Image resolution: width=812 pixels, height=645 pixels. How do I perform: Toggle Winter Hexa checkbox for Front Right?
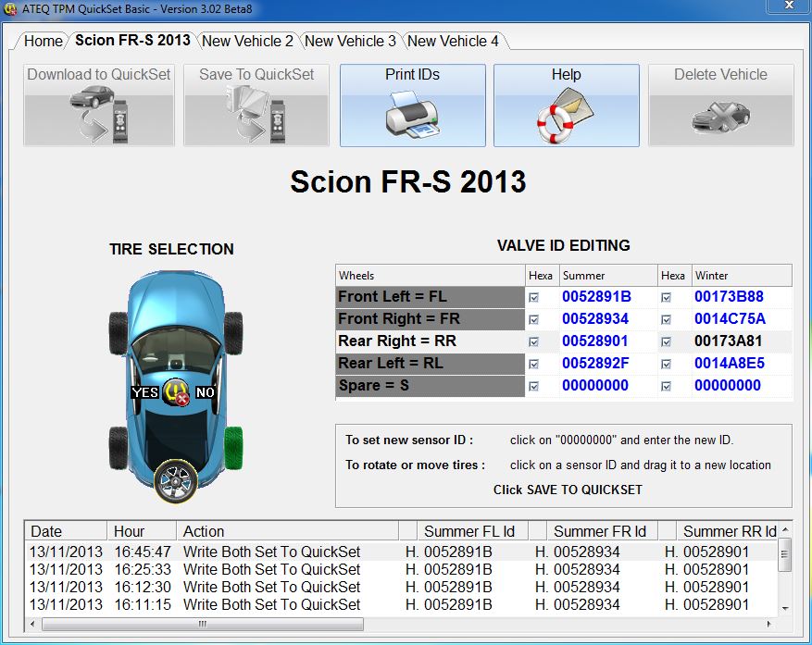coord(667,319)
